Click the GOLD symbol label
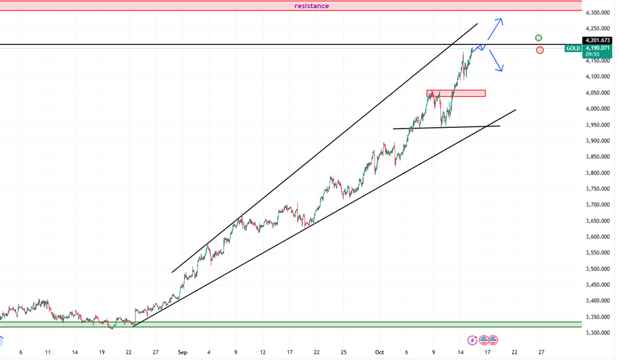Viewport: 619px width, 364px height. (573, 49)
